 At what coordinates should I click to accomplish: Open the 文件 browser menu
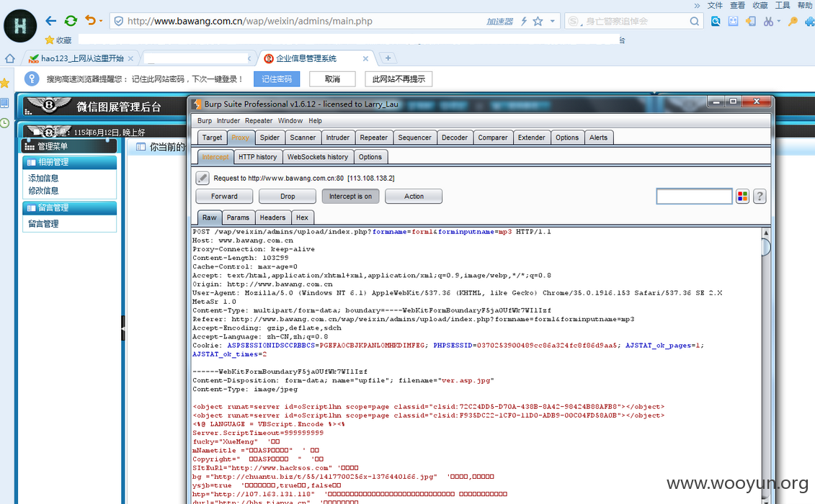pos(716,5)
